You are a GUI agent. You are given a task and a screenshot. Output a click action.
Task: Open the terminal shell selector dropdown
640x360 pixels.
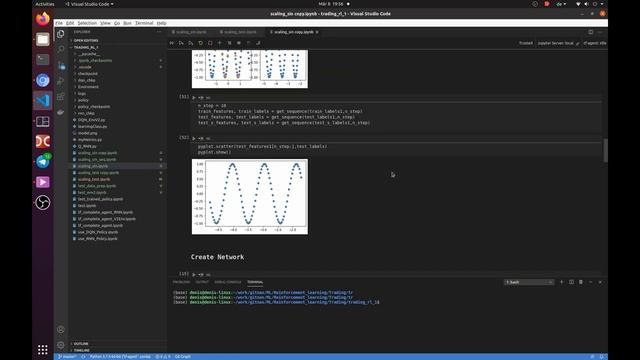(x=529, y=282)
